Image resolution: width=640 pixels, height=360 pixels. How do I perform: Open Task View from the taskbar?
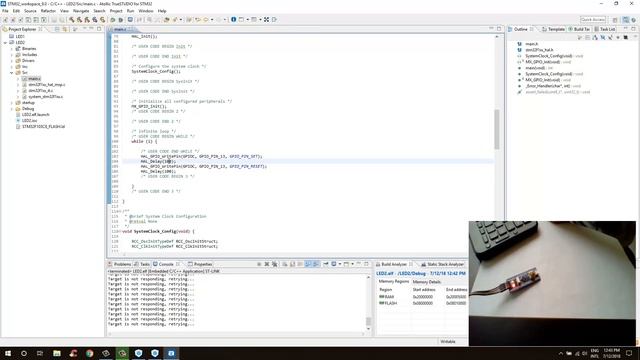tap(40, 353)
